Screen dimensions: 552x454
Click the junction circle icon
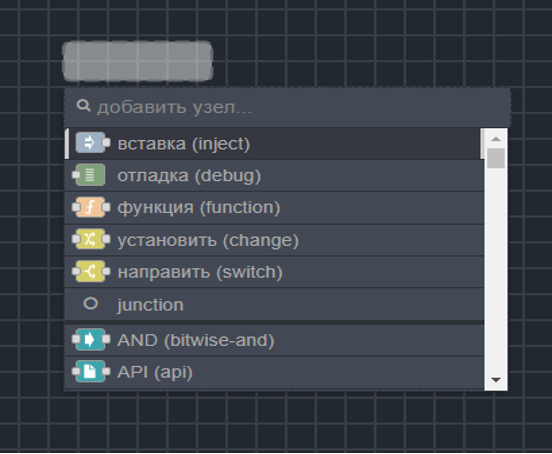(x=90, y=303)
